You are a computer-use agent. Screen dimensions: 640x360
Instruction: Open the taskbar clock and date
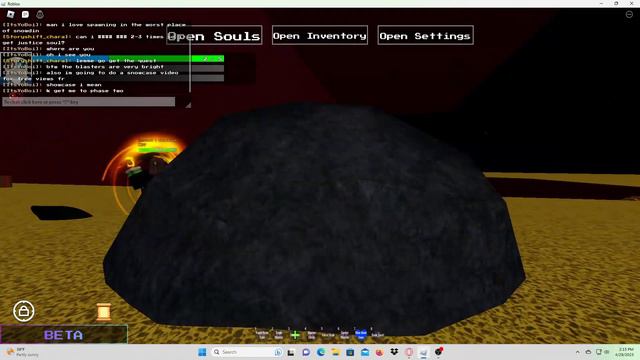click(624, 352)
